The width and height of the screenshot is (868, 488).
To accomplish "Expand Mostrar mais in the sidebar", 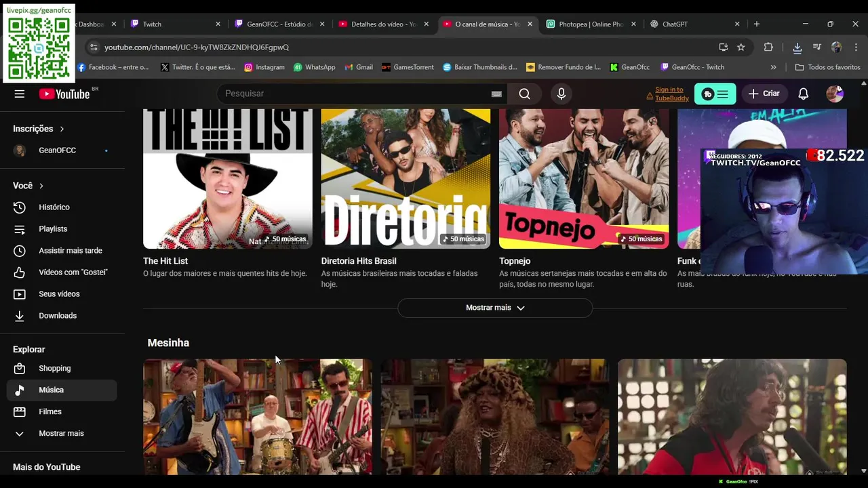I will pos(62,434).
